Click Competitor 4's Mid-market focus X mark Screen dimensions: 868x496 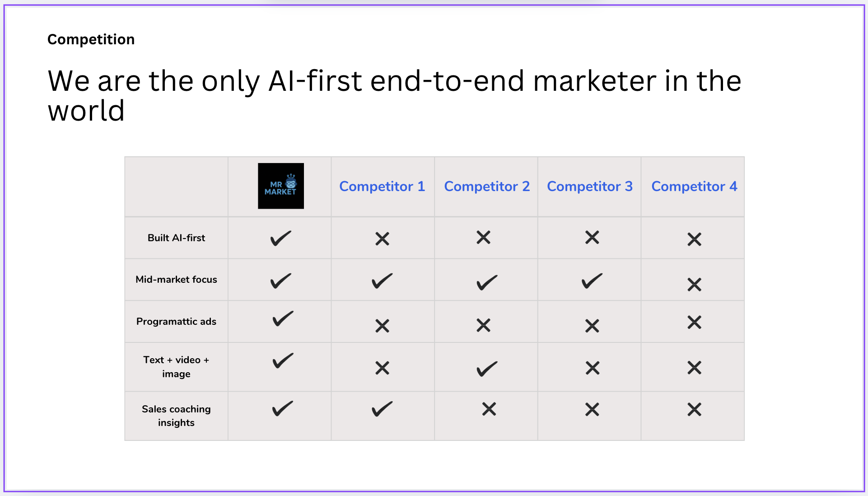(x=694, y=284)
